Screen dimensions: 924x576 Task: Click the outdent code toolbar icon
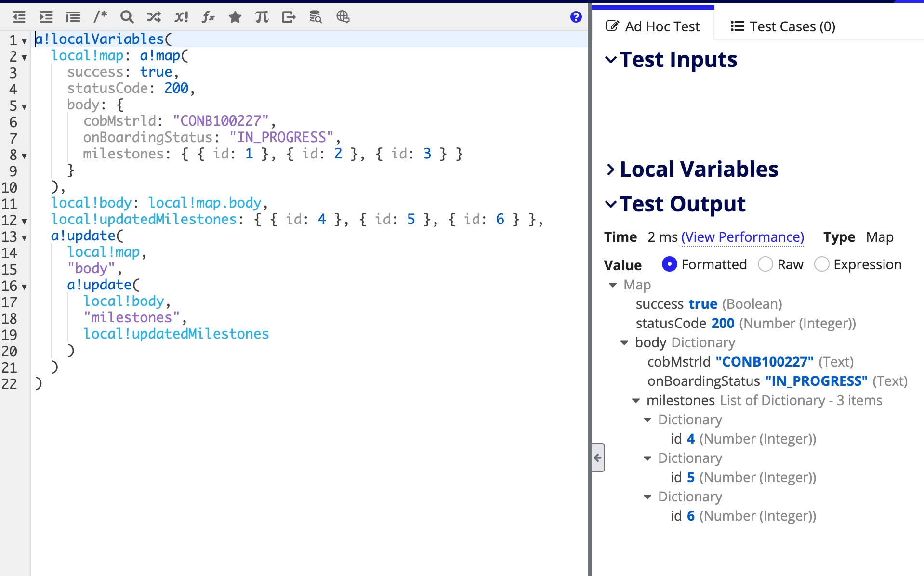pos(19,17)
